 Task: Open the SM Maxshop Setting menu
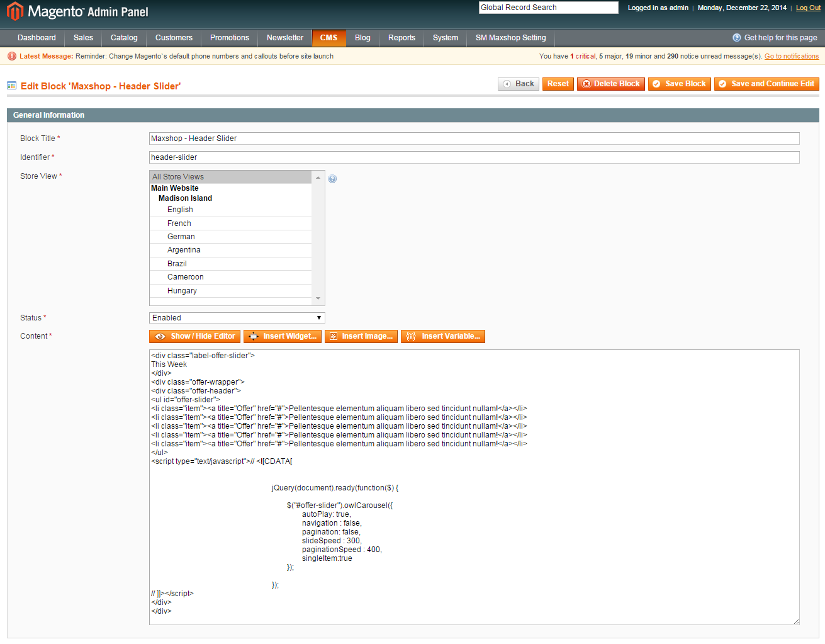(510, 38)
